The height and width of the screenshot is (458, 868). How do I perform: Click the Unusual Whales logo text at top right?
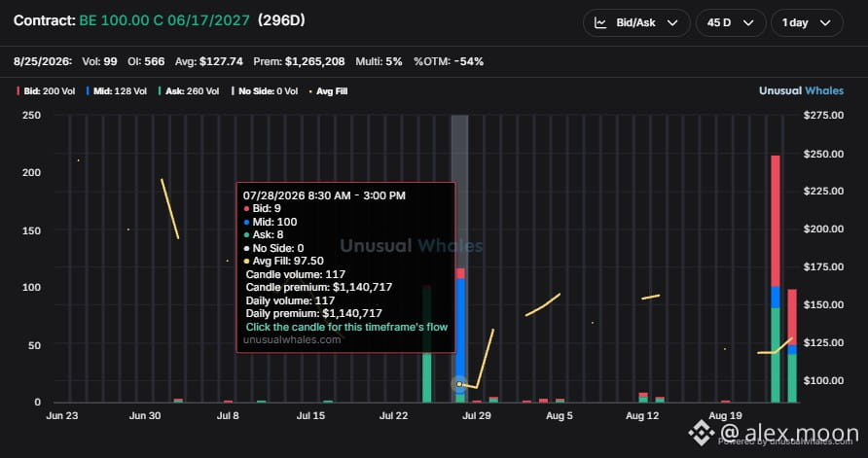[801, 90]
